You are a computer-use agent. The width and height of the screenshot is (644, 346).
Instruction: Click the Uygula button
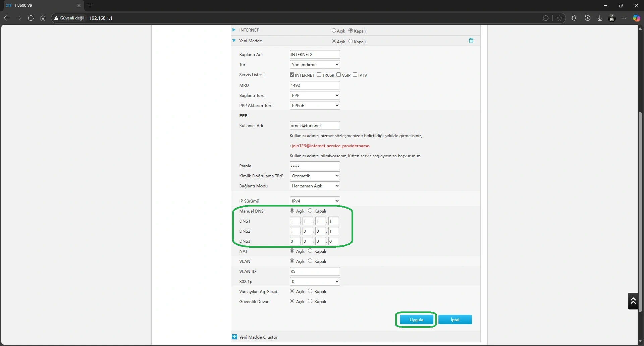pyautogui.click(x=416, y=320)
